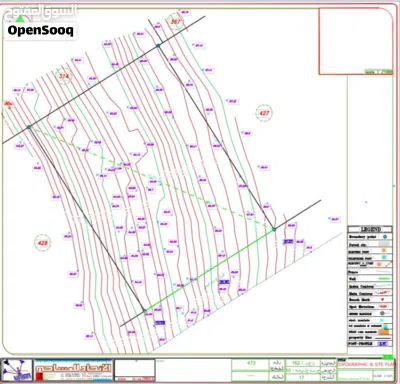This screenshot has width=400, height=384.
Task: Click the teal telephone post symbol in legend
Action: click(x=384, y=257)
